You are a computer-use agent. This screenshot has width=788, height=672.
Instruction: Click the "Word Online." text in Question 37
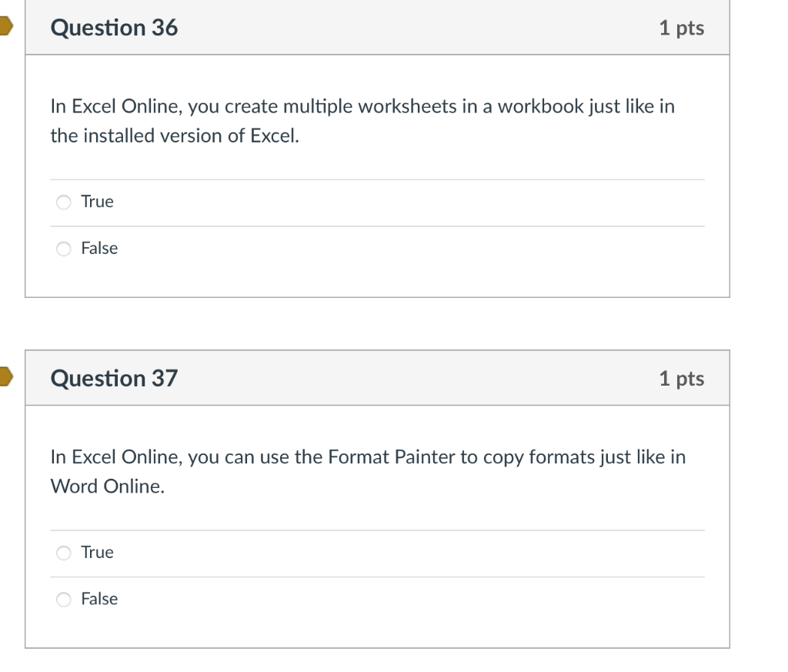(108, 486)
